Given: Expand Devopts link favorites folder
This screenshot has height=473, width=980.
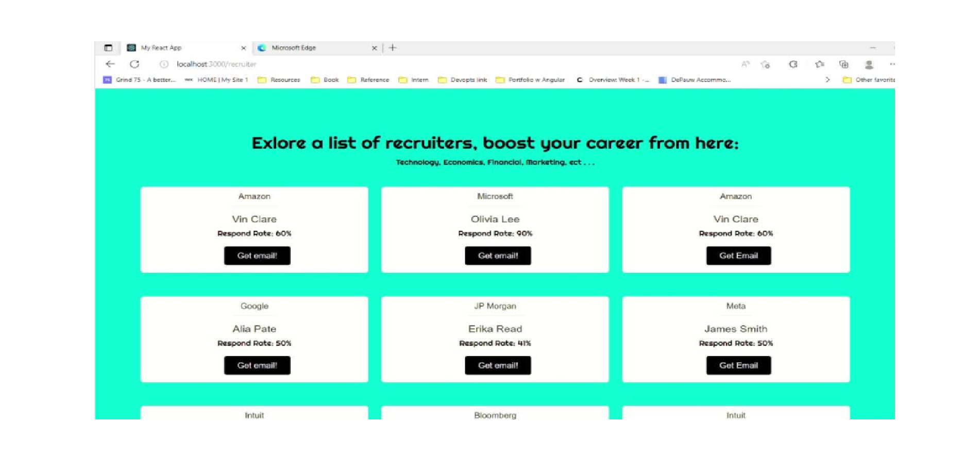Looking at the screenshot, I should (463, 80).
